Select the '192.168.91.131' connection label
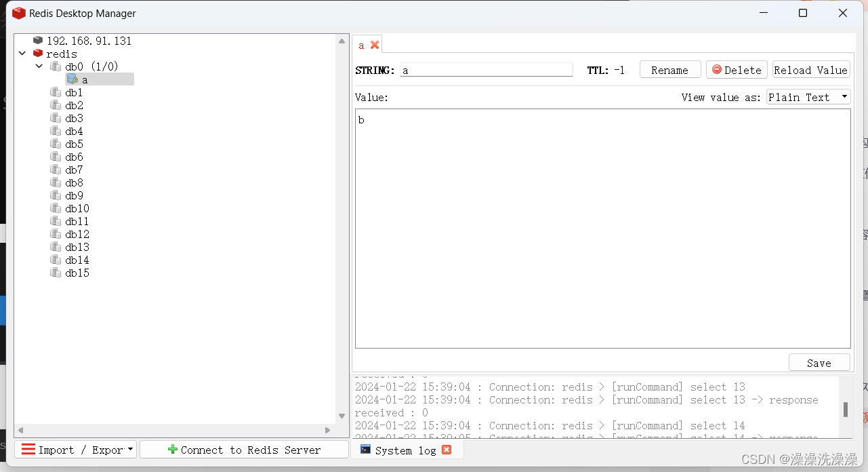Screen dimensions: 868x472 (89, 41)
